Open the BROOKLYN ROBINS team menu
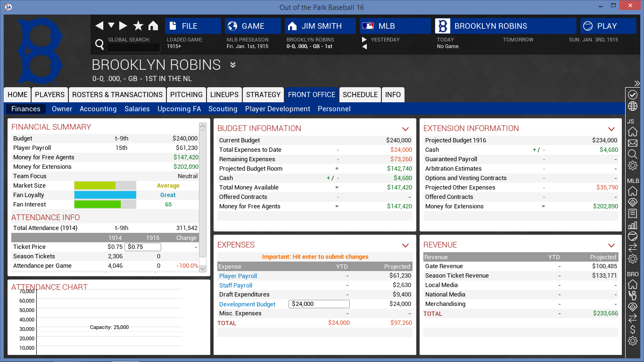 (505, 26)
